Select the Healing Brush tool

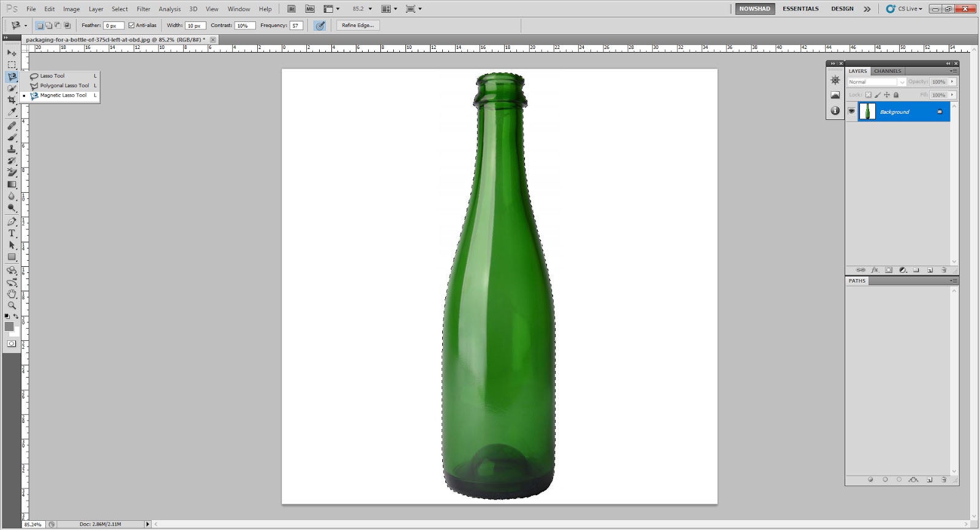(x=12, y=125)
